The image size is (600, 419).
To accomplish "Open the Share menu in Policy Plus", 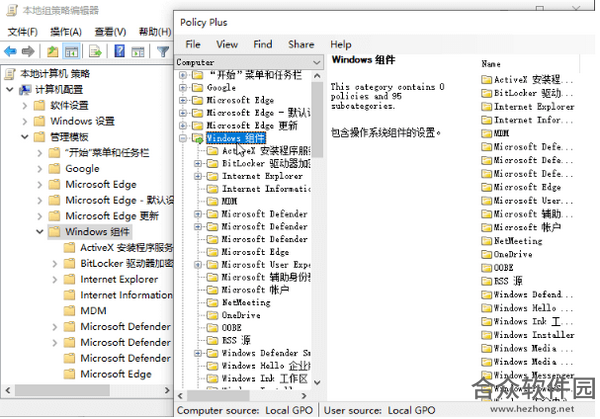I will pyautogui.click(x=301, y=44).
